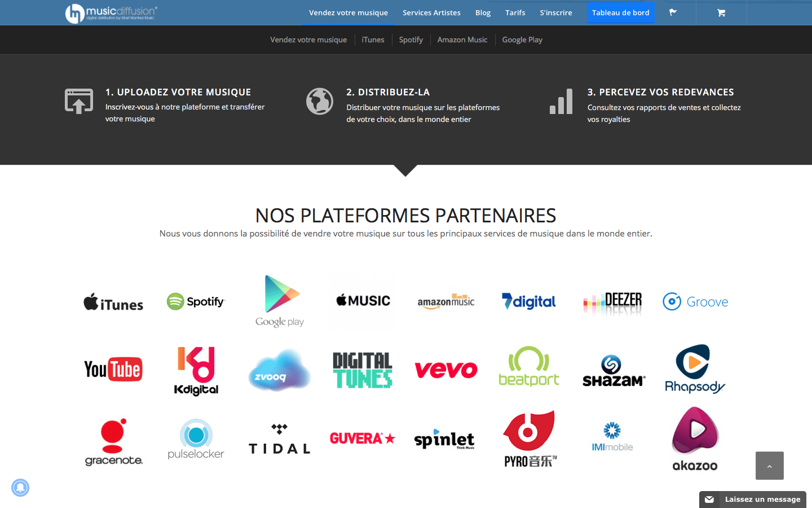This screenshot has width=812, height=508.
Task: Open the Tableau de bord button
Action: click(x=621, y=12)
